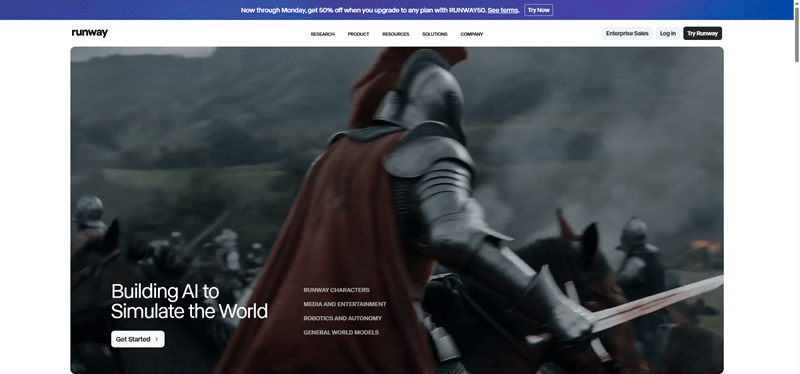Click the Try Runway button

[x=702, y=33]
